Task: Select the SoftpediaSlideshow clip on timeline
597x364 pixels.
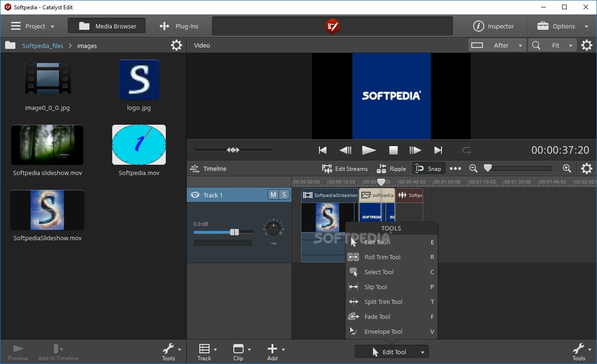Action: click(329, 225)
